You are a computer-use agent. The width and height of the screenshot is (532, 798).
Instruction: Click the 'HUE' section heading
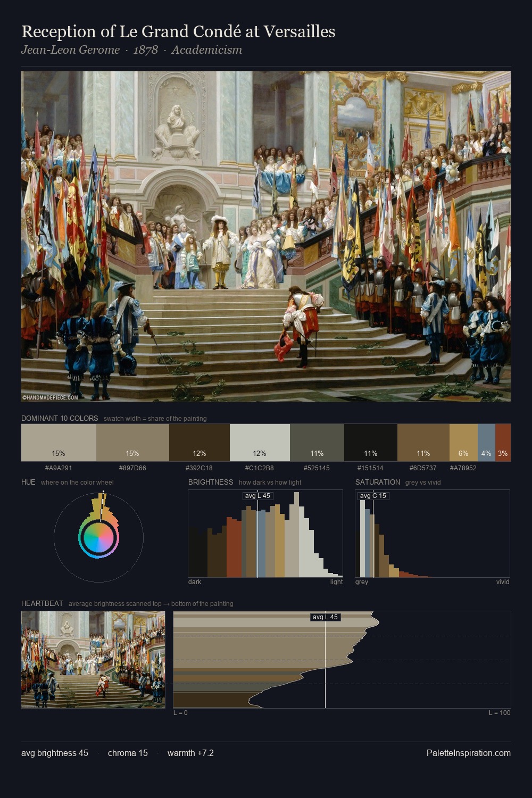[28, 482]
